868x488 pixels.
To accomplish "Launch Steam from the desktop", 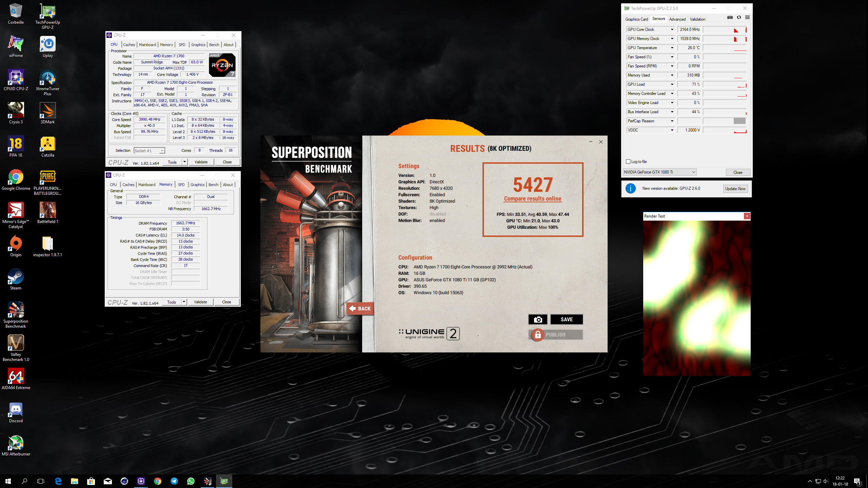I will (16, 280).
